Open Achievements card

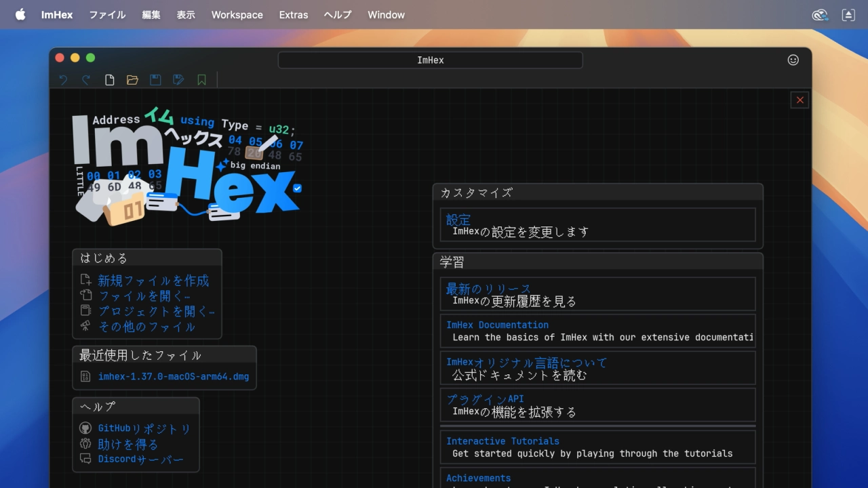pos(597,479)
